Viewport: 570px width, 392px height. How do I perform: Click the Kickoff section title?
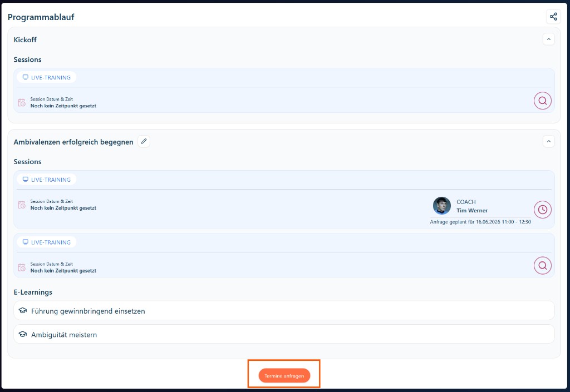[x=25, y=40]
